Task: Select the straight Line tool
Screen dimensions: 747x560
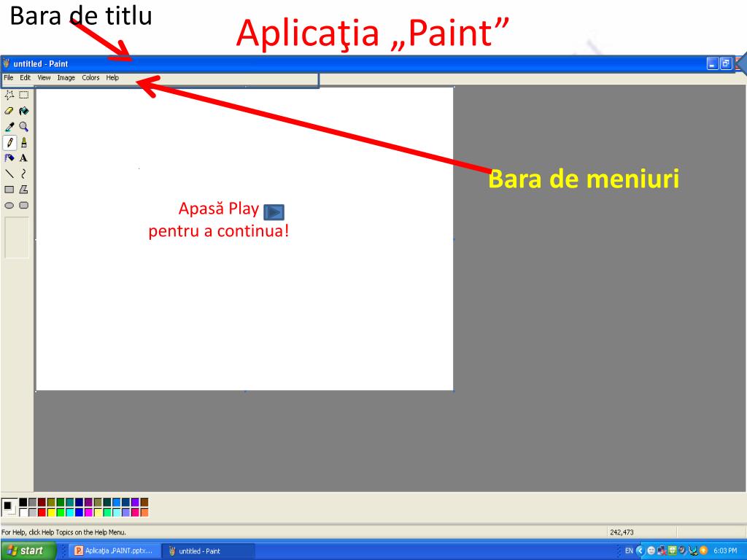Action: [x=9, y=174]
